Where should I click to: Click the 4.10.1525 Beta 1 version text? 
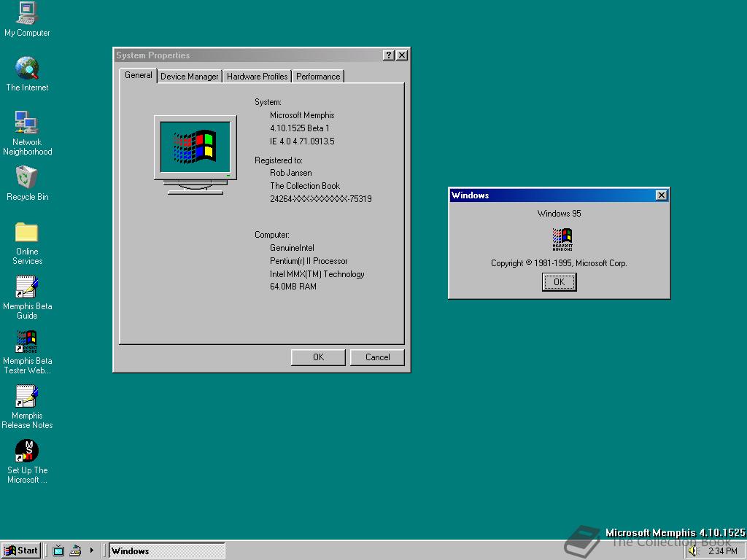tap(300, 128)
